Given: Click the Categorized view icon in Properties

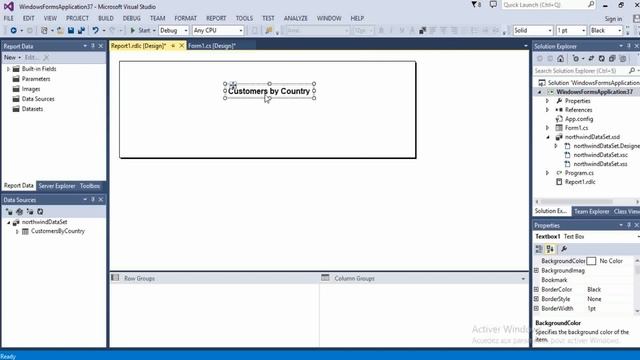Looking at the screenshot, I should pyautogui.click(x=539, y=249).
